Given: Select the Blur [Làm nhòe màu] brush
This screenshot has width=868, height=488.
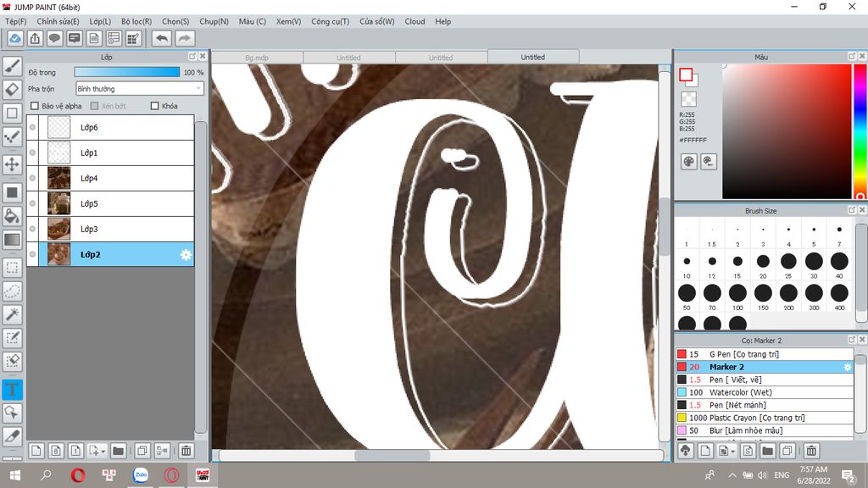Looking at the screenshot, I should [765, 430].
